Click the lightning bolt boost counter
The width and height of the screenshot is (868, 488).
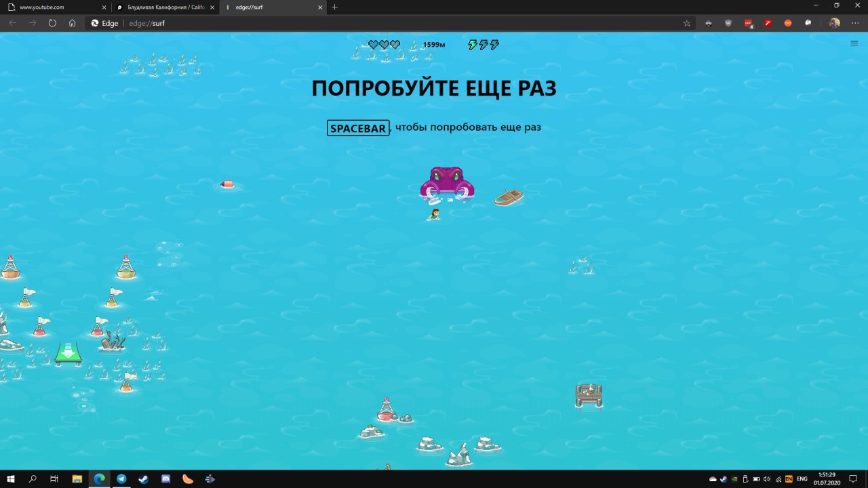(484, 45)
